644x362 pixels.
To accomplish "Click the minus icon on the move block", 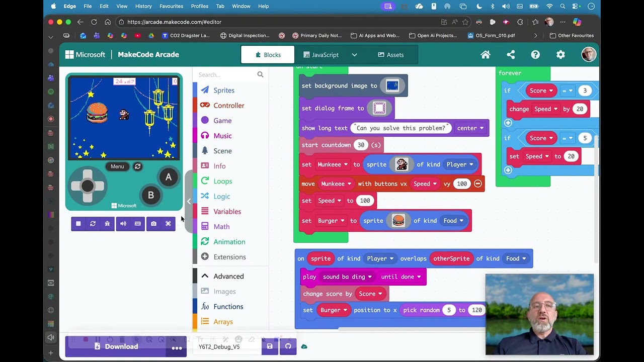I will pos(478,184).
